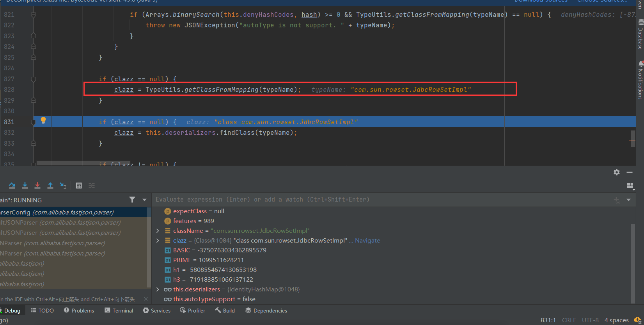Select the first DefaultJSONParser stack frame
Screen dimensions: 644x325
(x=73, y=222)
